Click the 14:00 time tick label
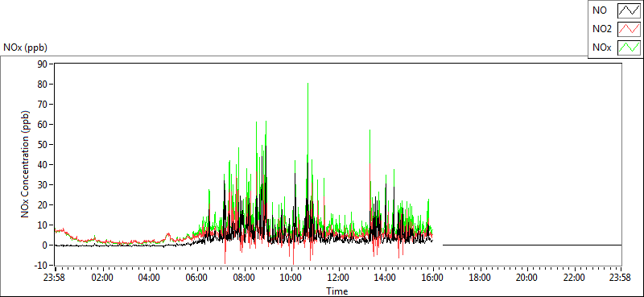This screenshot has height=297, width=644. click(386, 278)
